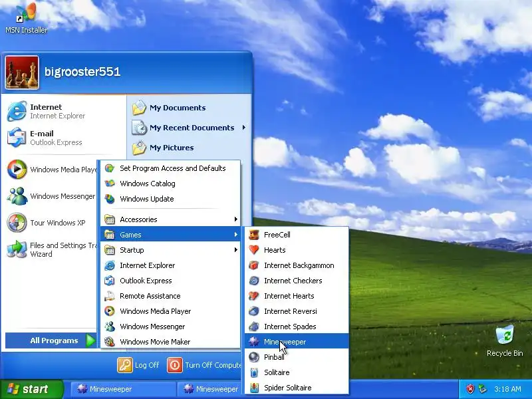Open Outlook Express E-mail pinned icon
The height and width of the screenshot is (399, 532).
pyautogui.click(x=17, y=138)
